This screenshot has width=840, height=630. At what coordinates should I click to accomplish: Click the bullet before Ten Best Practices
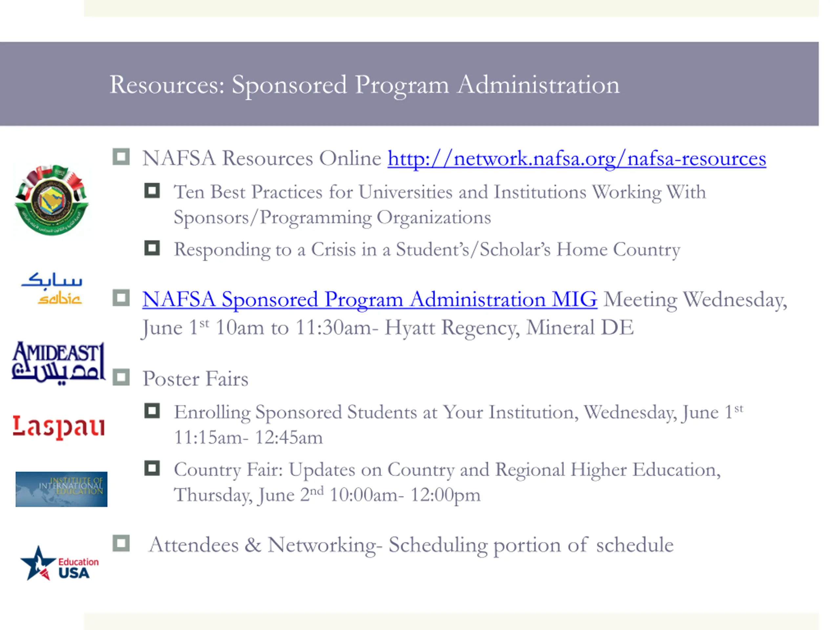[x=152, y=191]
